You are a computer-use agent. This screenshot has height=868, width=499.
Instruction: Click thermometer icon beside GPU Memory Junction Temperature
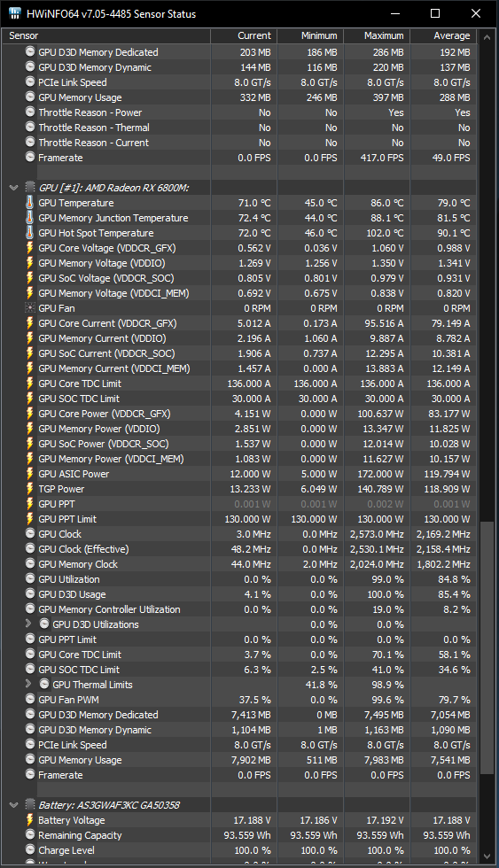[30, 218]
